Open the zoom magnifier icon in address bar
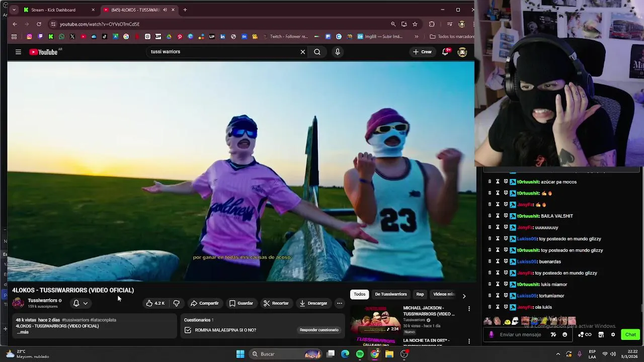Image resolution: width=644 pixels, height=362 pixels. [x=393, y=24]
